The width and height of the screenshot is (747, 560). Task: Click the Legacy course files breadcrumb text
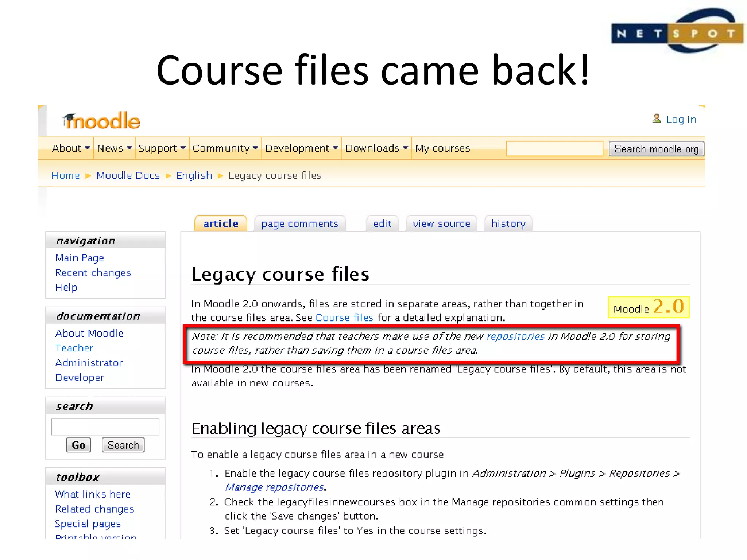[x=275, y=175]
